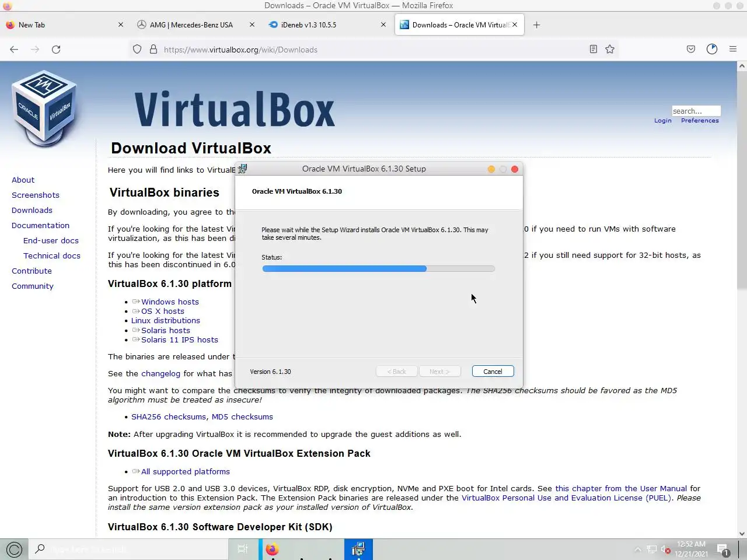747x560 pixels.
Task: Open All supported platforms extension link
Action: pos(185,472)
